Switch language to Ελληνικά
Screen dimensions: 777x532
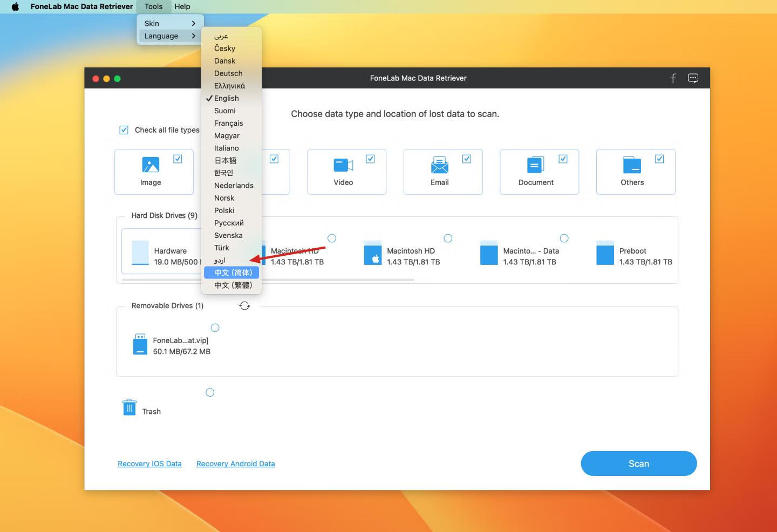231,86
